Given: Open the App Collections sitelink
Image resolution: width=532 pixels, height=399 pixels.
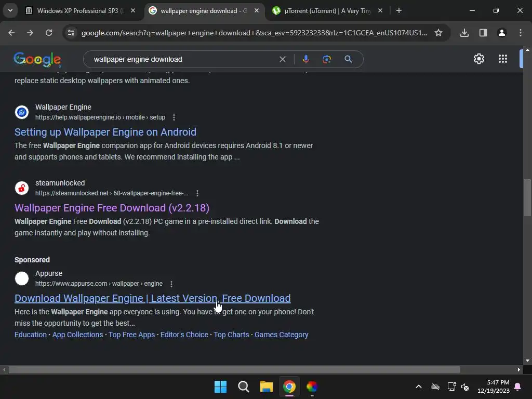Looking at the screenshot, I should point(78,335).
